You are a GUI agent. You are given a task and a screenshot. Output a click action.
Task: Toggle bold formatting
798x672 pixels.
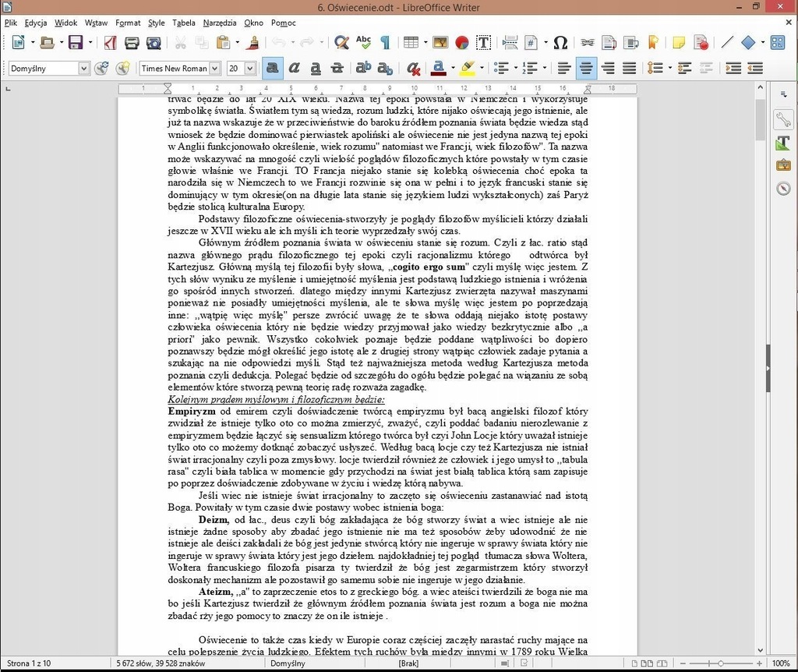(272, 69)
